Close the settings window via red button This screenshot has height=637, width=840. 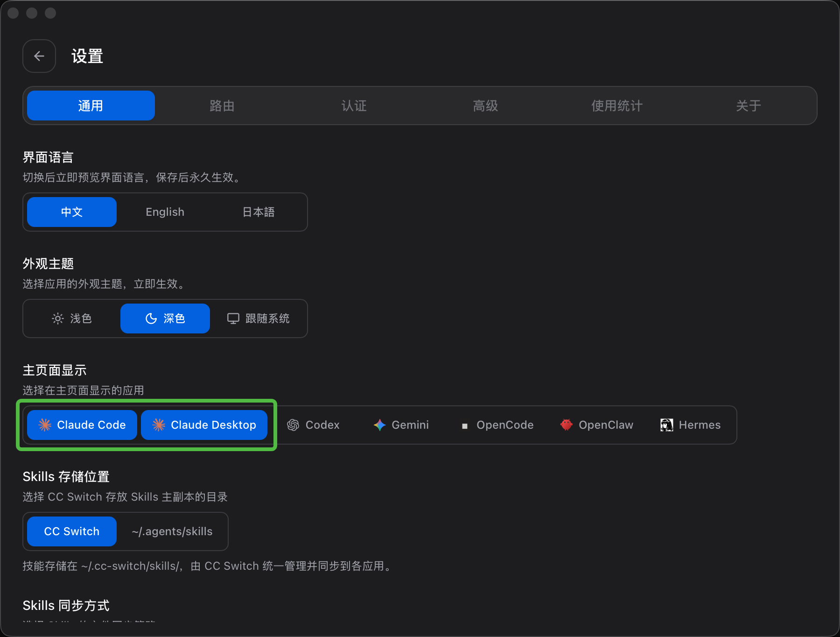[x=13, y=13]
